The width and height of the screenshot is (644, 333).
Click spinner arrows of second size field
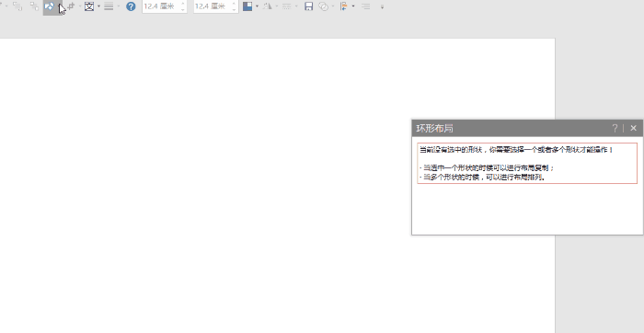234,6
